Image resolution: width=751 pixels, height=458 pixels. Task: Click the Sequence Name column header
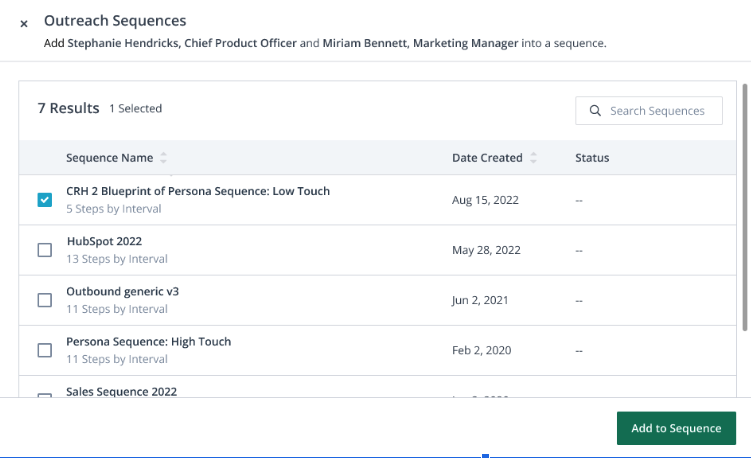(x=109, y=158)
